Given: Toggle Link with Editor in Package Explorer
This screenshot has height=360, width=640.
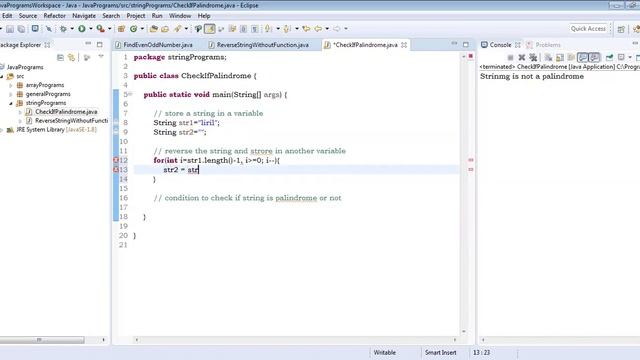Looking at the screenshot, I should coord(72,58).
